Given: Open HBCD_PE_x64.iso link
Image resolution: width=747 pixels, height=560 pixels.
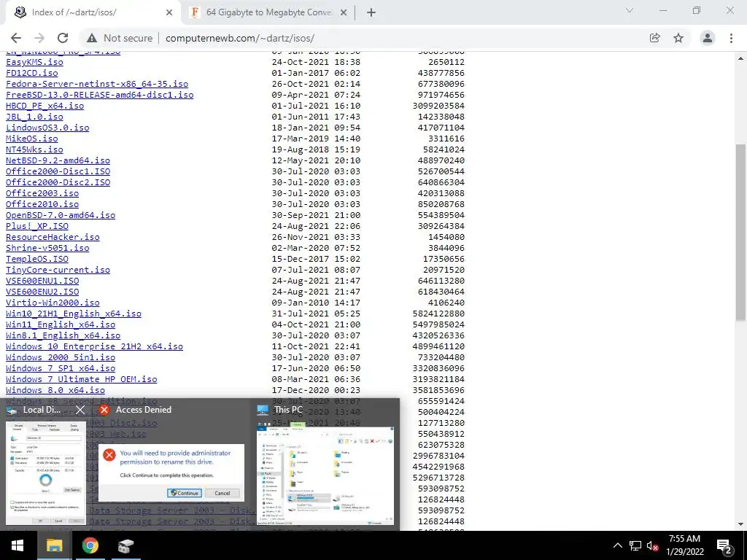Looking at the screenshot, I should coord(44,106).
